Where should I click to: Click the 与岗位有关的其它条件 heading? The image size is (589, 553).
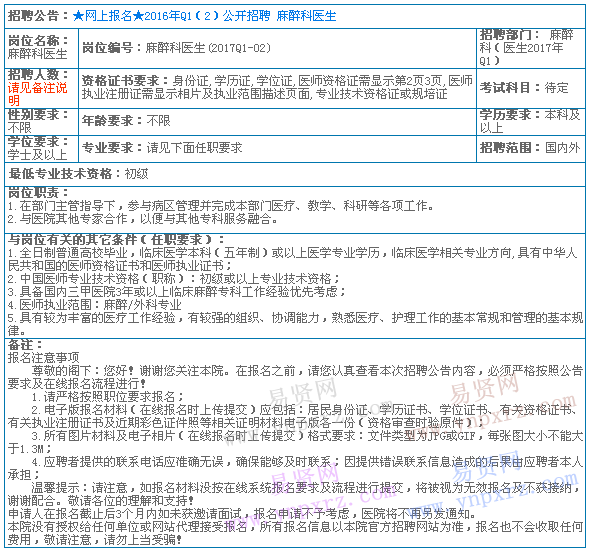coord(116,239)
